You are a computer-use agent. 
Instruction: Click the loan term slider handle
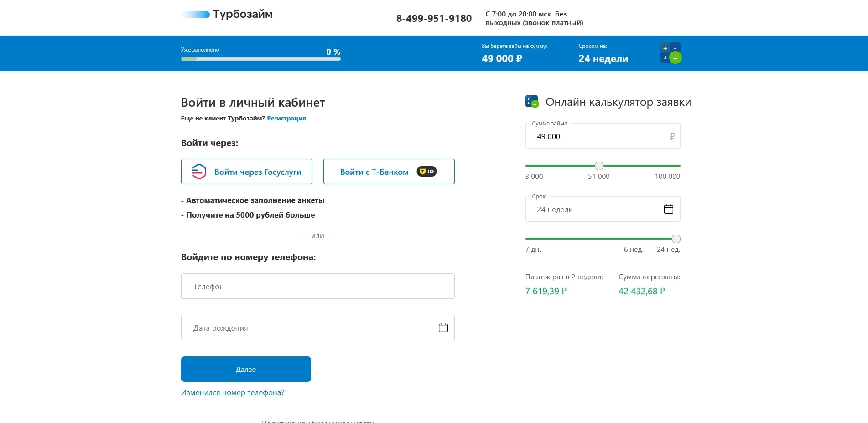[x=676, y=239]
